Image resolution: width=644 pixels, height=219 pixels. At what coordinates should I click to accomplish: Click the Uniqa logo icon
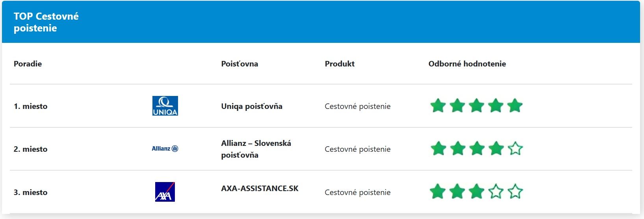(x=165, y=106)
